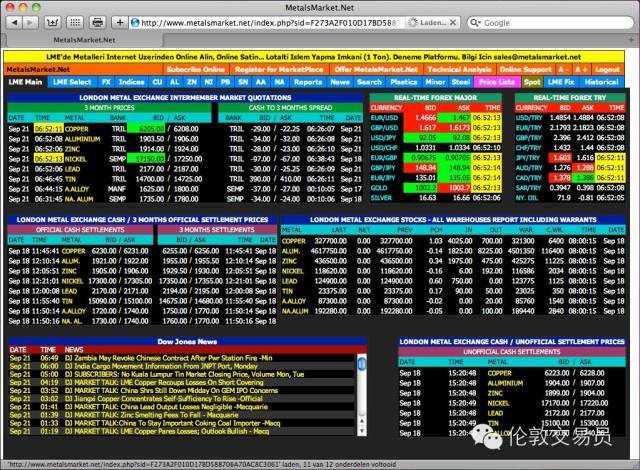The width and height of the screenshot is (640, 470).
Task: Switch to the Price Lists tab
Action: tap(496, 82)
